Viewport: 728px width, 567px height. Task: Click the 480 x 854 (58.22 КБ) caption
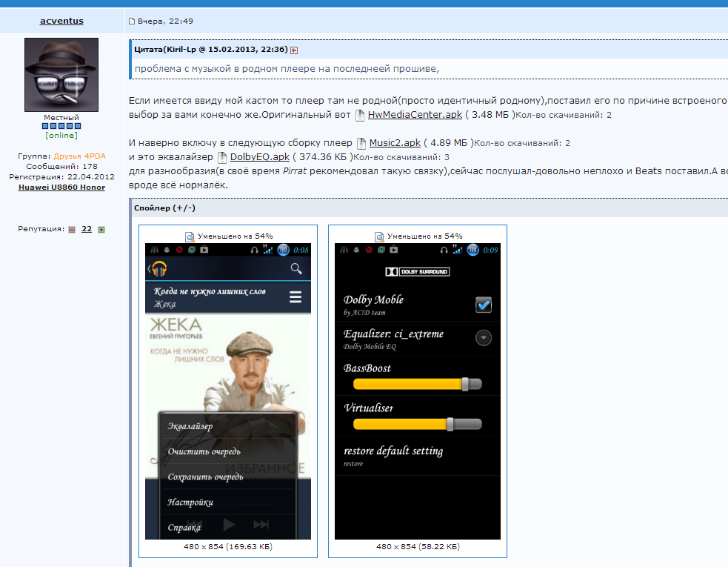tap(418, 546)
